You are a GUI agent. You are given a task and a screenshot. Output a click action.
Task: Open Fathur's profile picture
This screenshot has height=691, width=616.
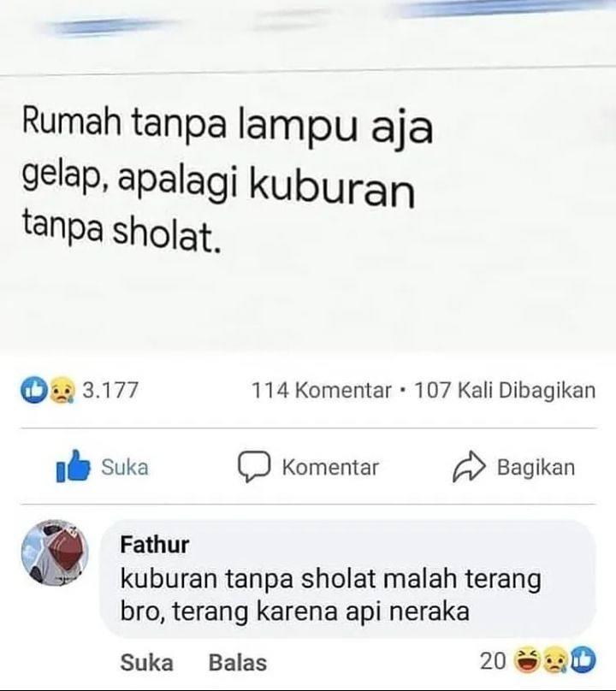55,553
